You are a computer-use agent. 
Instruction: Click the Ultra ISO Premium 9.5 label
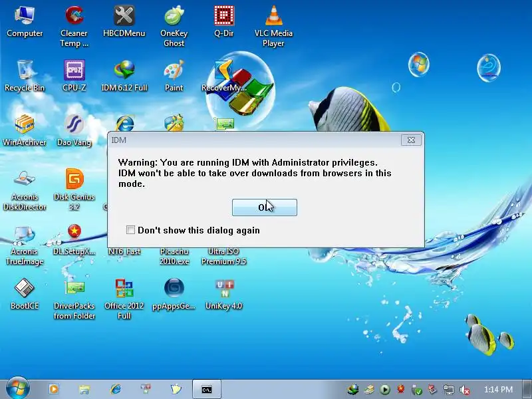[x=223, y=256]
